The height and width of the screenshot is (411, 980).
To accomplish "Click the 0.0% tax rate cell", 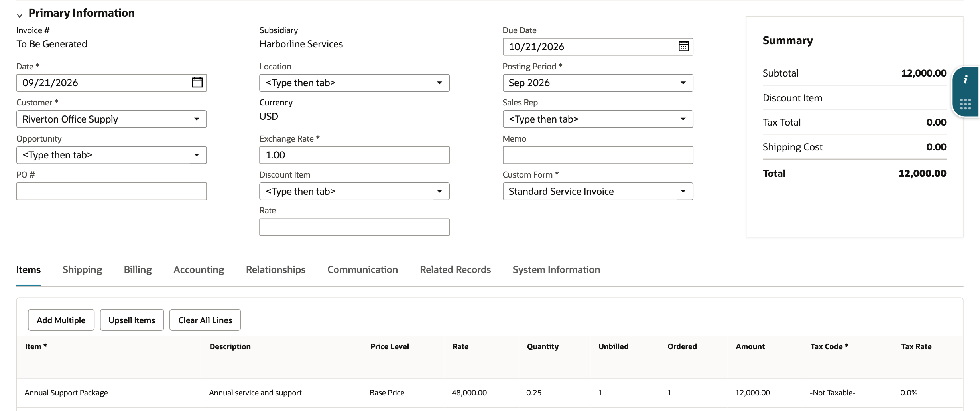I will coord(909,393).
